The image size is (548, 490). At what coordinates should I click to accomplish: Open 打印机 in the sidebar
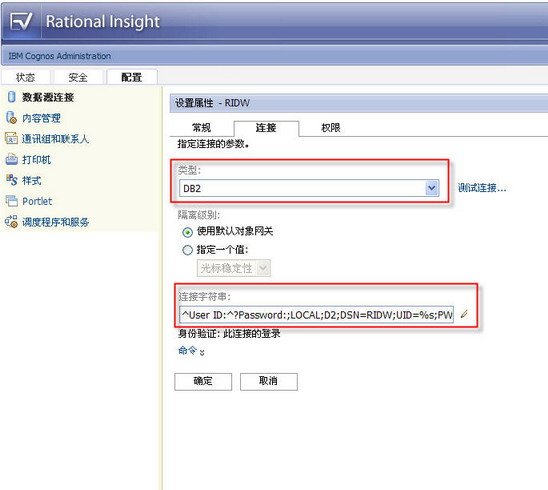pyautogui.click(x=37, y=160)
